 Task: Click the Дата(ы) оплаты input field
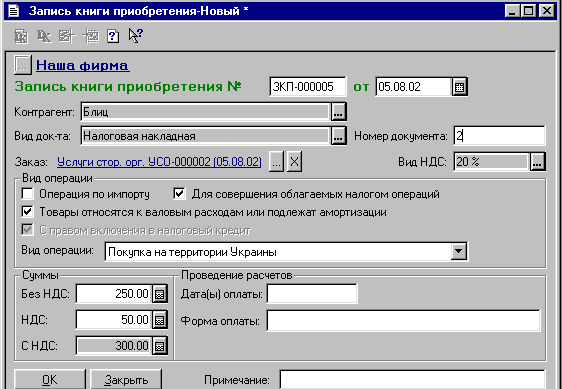click(x=312, y=294)
